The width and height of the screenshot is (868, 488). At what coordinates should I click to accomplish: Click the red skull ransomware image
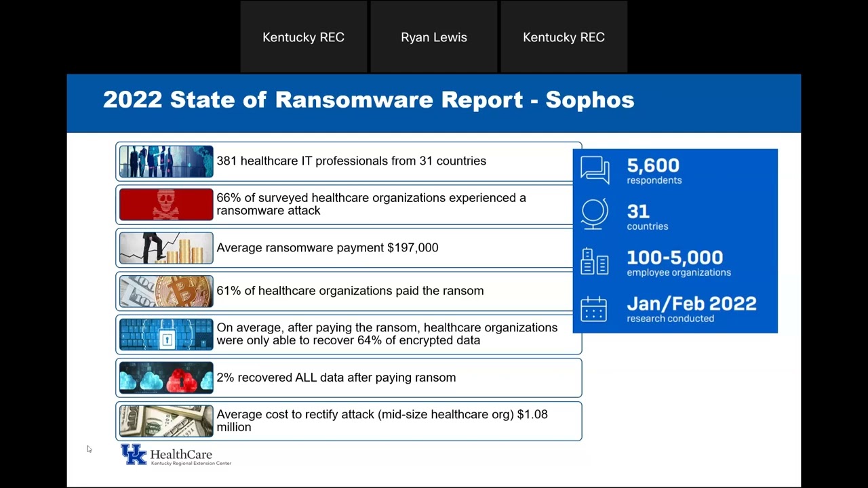pos(166,205)
